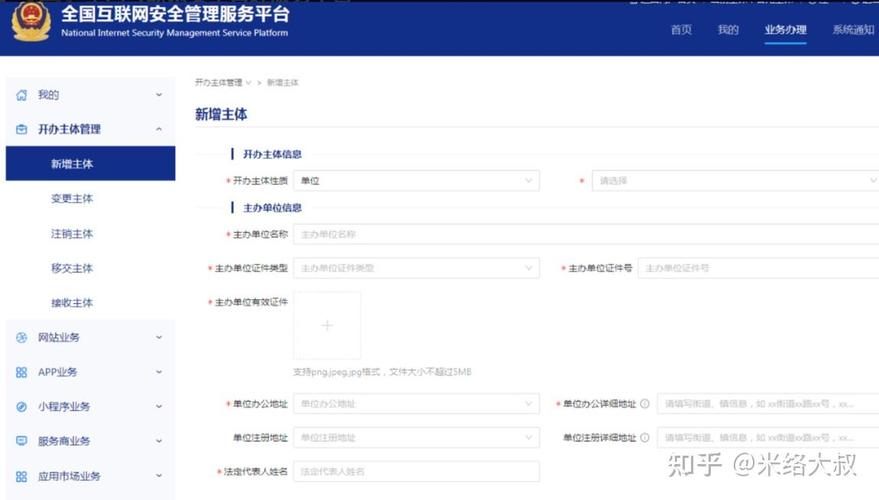Collapse the 开办主体管理 section chevron

[x=159, y=129]
